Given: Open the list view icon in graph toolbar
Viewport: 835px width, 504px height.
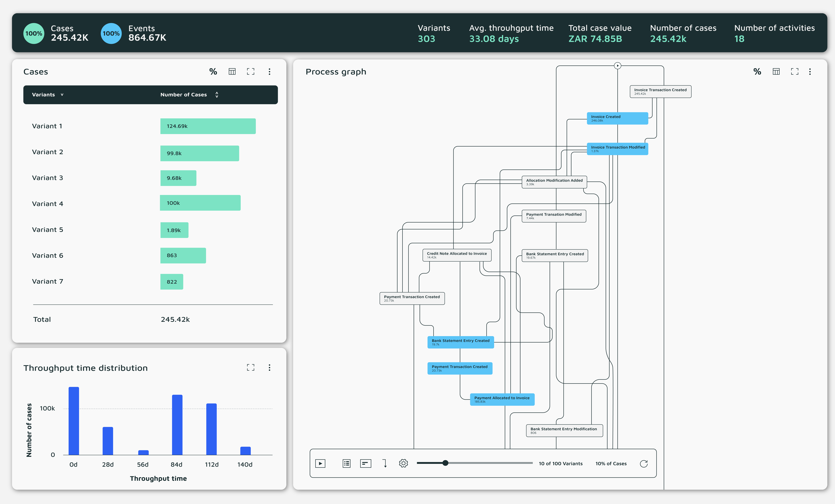Looking at the screenshot, I should (346, 463).
